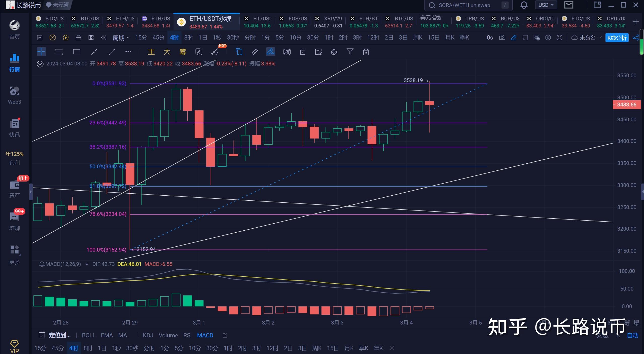Expand the MACD(12,26,9) settings arrow
Screen dimensions: 644x354
(x=87, y=264)
